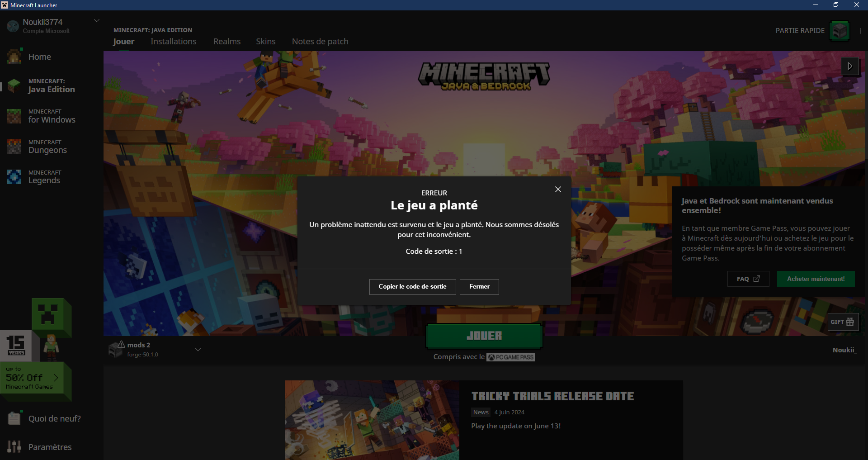Open the Skins tab
This screenshot has height=460, width=868.
266,42
